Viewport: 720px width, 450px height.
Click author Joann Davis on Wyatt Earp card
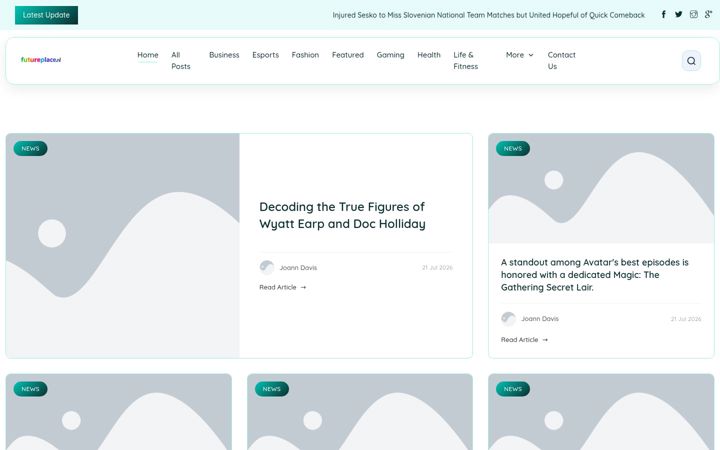298,268
